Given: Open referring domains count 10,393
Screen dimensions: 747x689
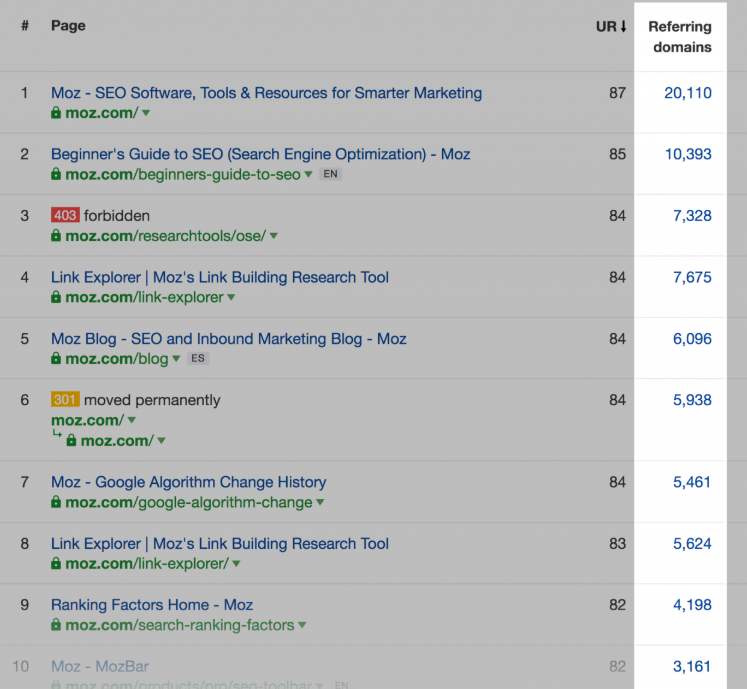Looking at the screenshot, I should 688,154.
